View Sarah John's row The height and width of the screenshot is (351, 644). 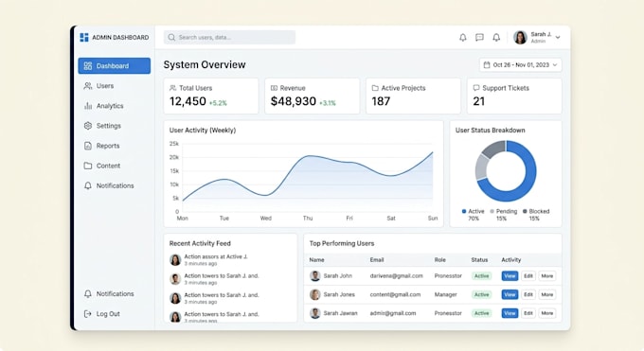[x=510, y=276]
